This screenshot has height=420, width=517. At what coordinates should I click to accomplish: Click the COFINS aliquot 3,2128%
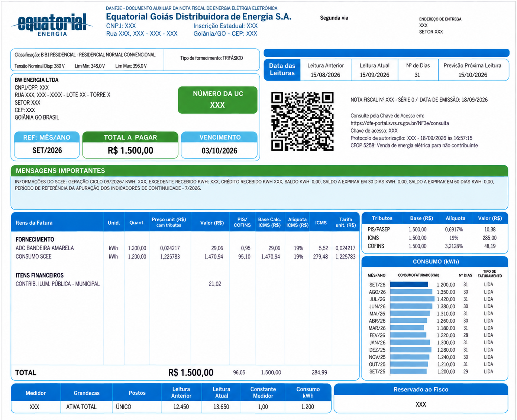click(454, 246)
